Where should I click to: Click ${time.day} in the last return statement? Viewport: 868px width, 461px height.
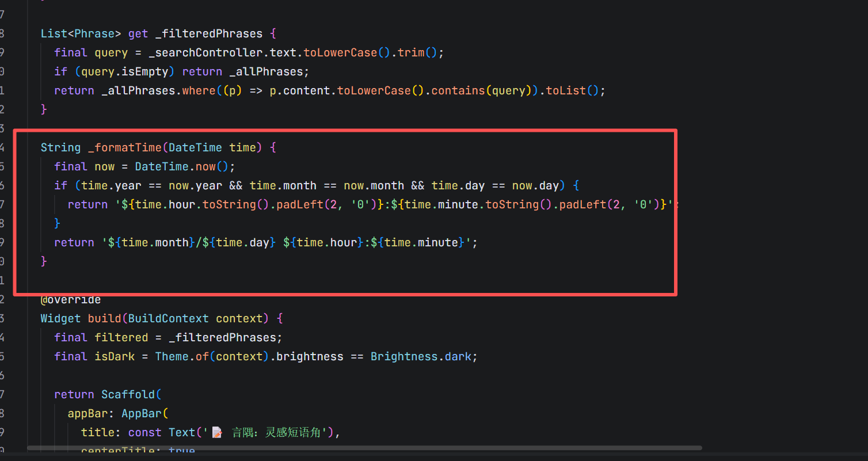coord(239,242)
